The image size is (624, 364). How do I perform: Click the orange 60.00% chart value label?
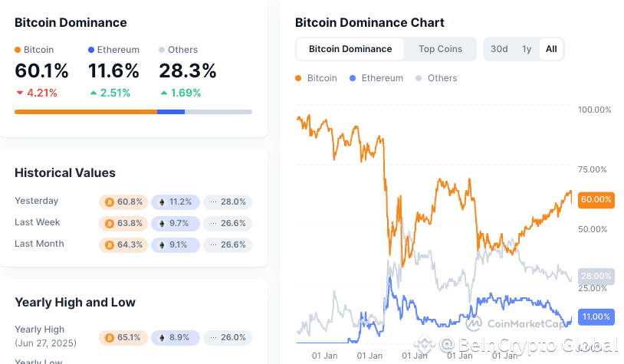pos(596,199)
